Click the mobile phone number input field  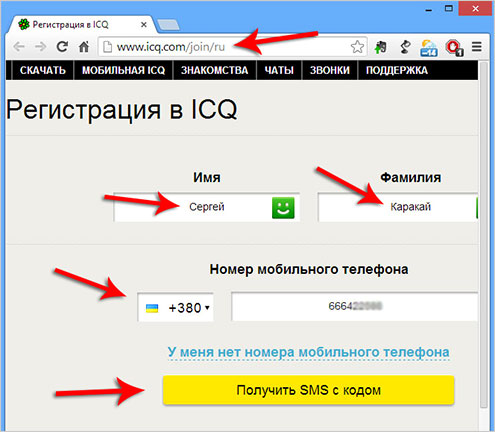[x=355, y=306]
